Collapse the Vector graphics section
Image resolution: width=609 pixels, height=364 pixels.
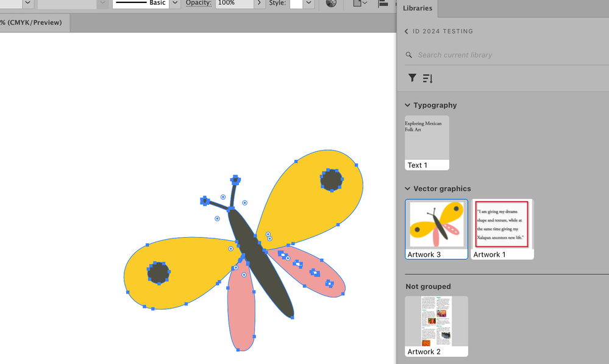click(407, 188)
